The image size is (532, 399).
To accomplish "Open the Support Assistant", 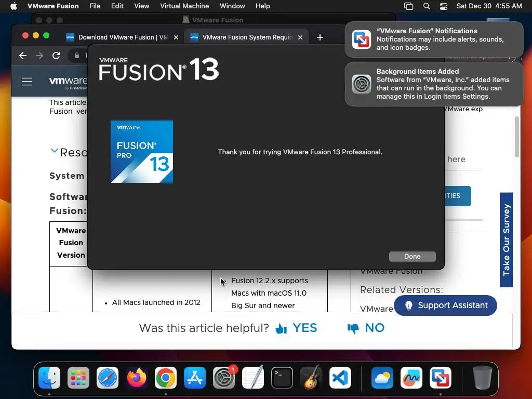I will pyautogui.click(x=445, y=305).
